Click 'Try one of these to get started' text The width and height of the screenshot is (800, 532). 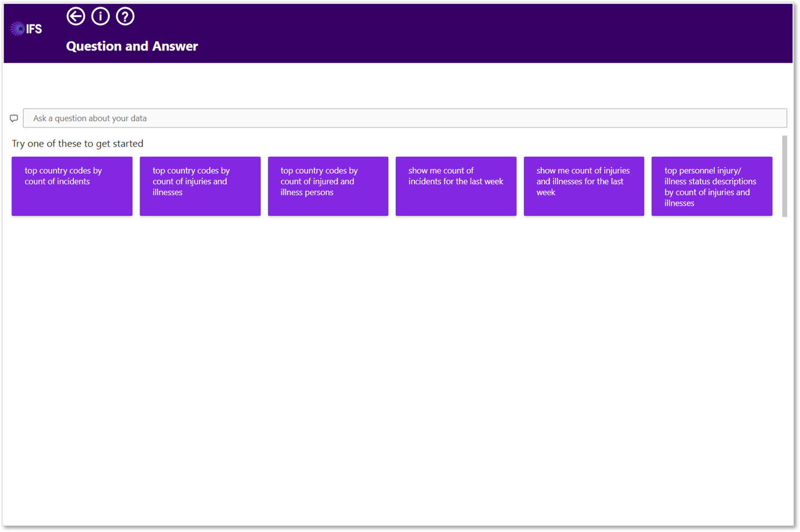pos(77,144)
